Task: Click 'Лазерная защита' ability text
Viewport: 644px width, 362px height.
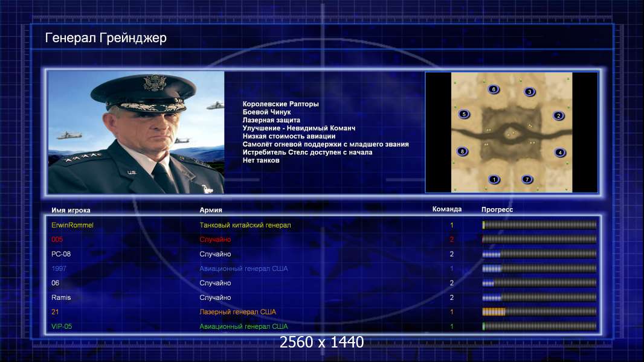Action: pyautogui.click(x=271, y=120)
